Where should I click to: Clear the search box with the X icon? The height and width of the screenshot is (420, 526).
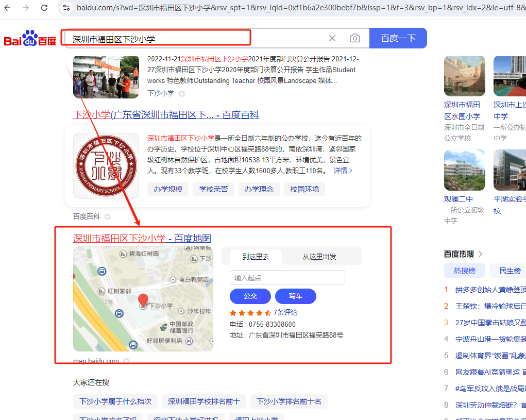tap(332, 38)
